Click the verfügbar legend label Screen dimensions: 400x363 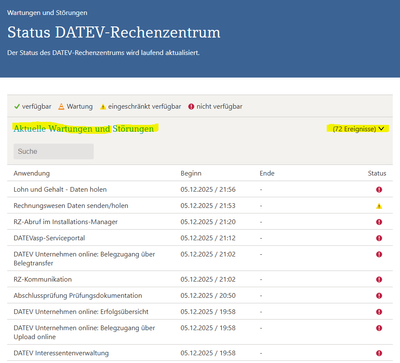coord(37,107)
